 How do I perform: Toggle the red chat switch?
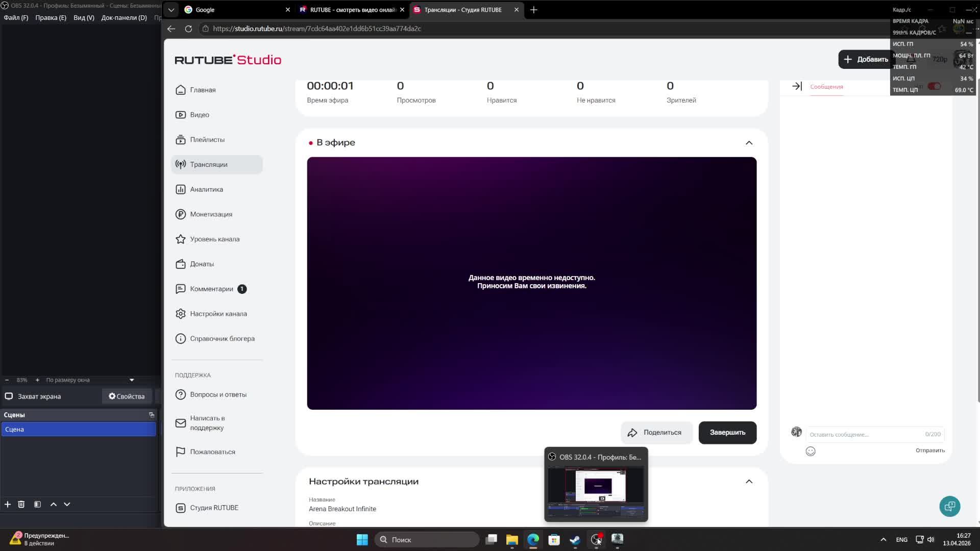pyautogui.click(x=934, y=86)
